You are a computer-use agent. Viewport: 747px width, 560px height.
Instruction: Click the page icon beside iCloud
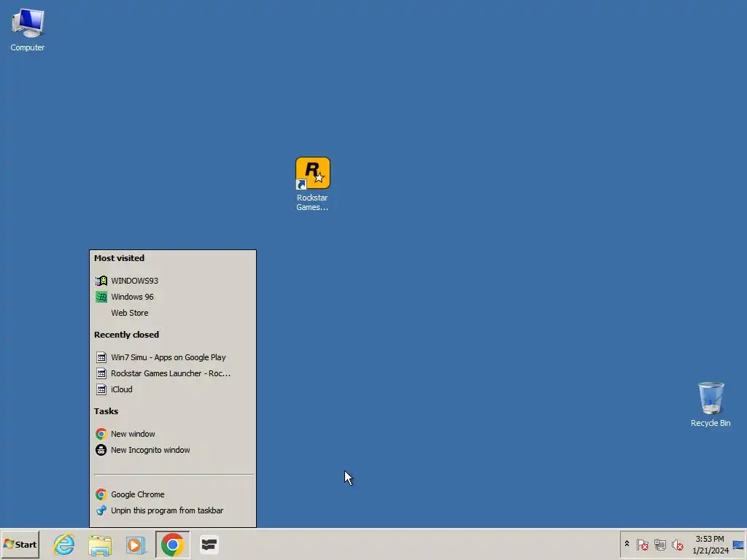point(101,389)
